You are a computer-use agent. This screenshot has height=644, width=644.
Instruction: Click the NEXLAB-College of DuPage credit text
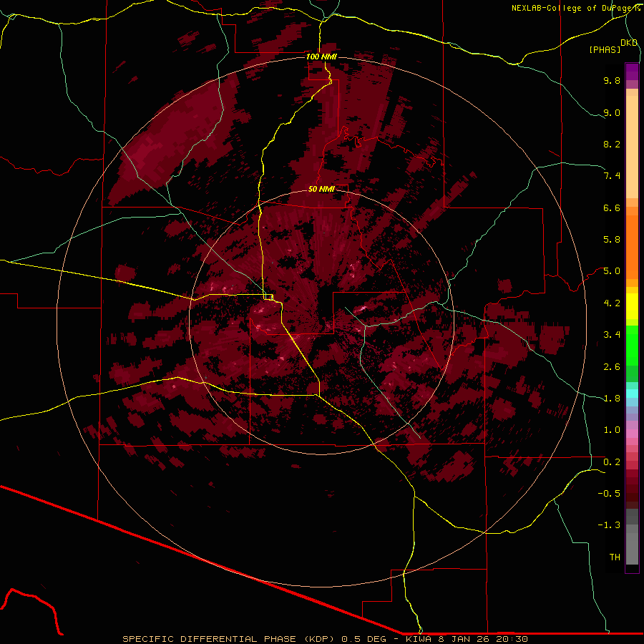575,8
